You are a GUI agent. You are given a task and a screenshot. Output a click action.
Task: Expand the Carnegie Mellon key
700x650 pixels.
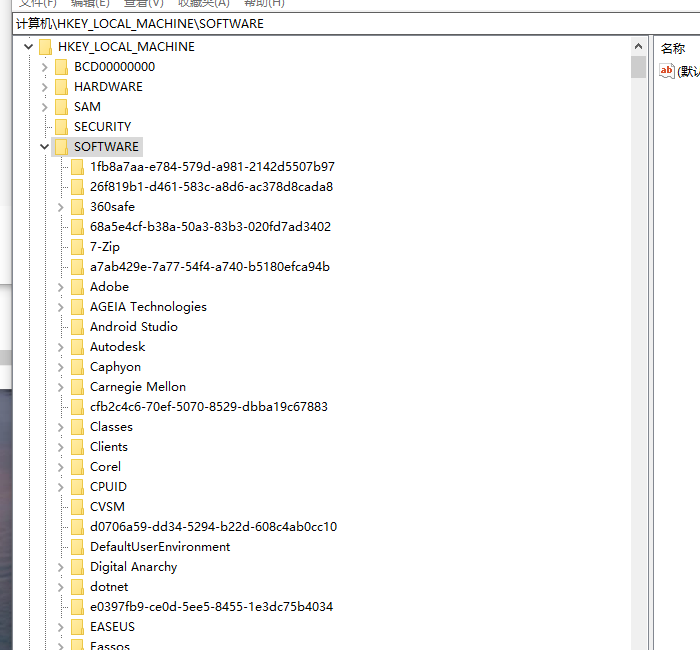tap(61, 387)
